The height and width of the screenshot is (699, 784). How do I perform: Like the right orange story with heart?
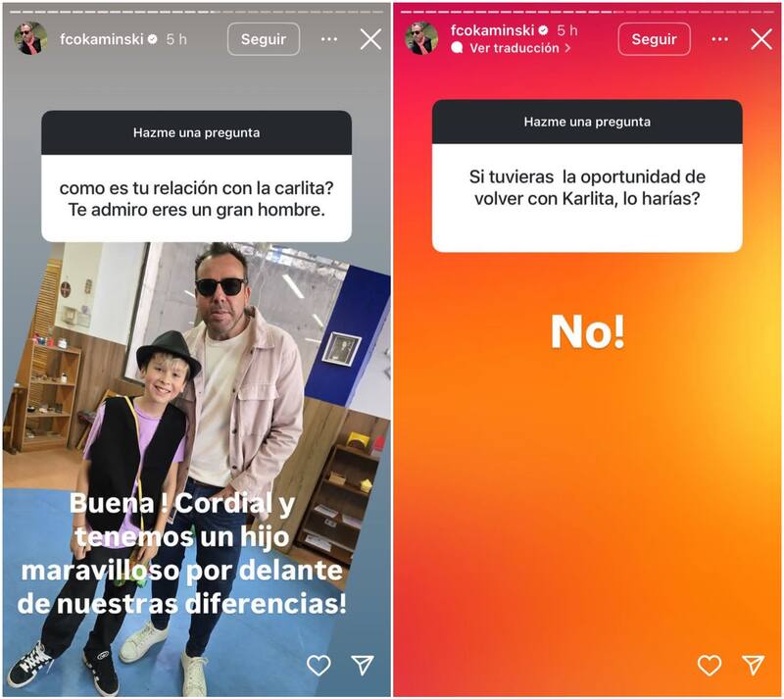[x=710, y=666]
